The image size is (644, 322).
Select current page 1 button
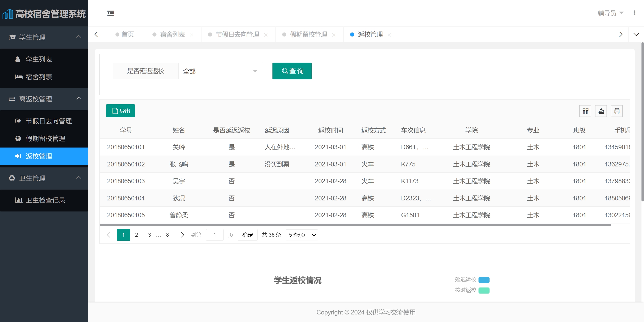click(124, 235)
